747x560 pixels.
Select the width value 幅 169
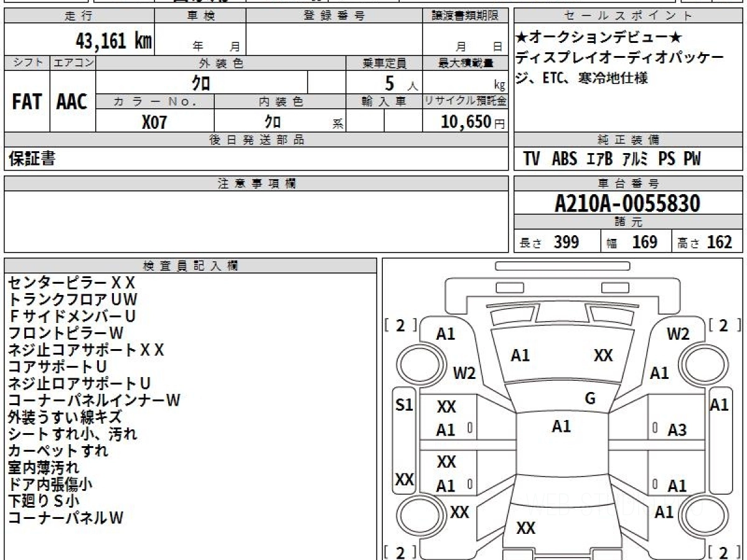(632, 242)
